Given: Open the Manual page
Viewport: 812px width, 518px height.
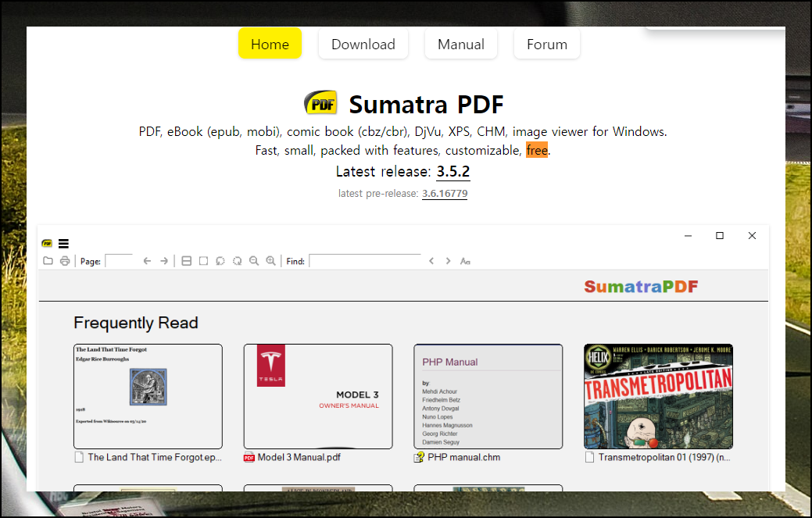Looking at the screenshot, I should click(461, 44).
